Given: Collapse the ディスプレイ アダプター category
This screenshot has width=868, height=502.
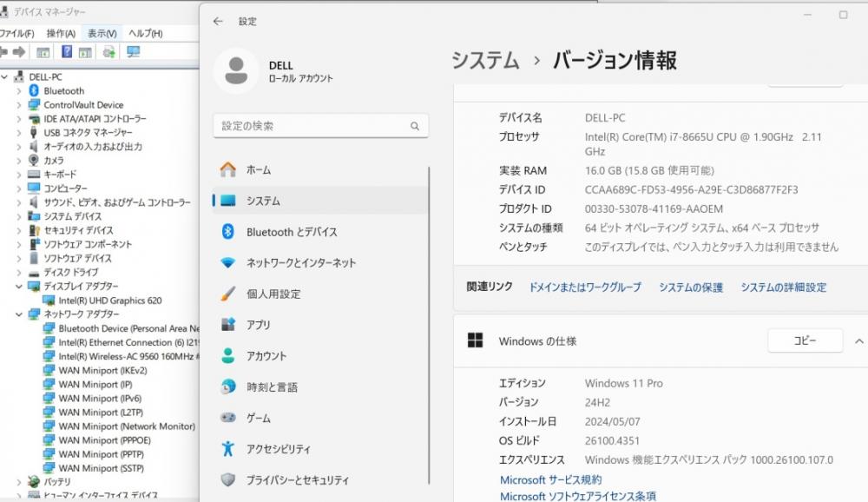Looking at the screenshot, I should tap(19, 286).
